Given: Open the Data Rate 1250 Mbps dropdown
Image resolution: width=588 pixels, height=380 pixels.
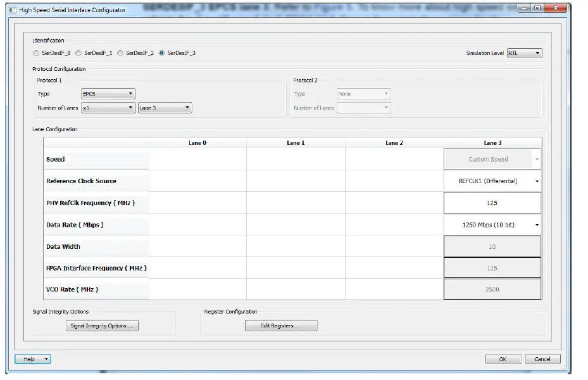Looking at the screenshot, I should coord(492,224).
